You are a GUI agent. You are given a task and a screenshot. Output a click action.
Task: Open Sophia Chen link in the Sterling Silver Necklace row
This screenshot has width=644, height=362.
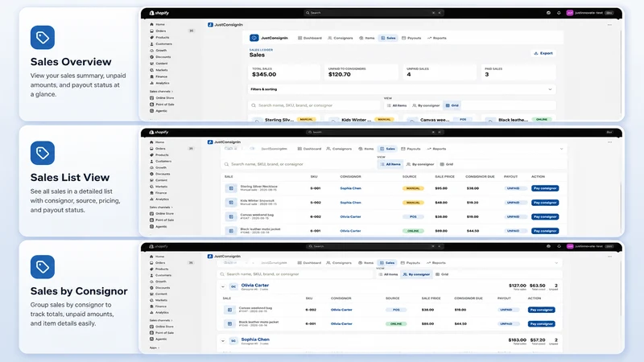(x=350, y=188)
